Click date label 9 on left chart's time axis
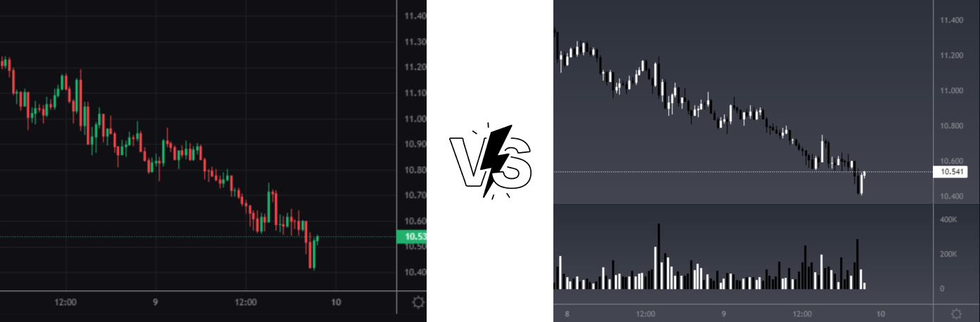This screenshot has height=322, width=980. pos(156,303)
